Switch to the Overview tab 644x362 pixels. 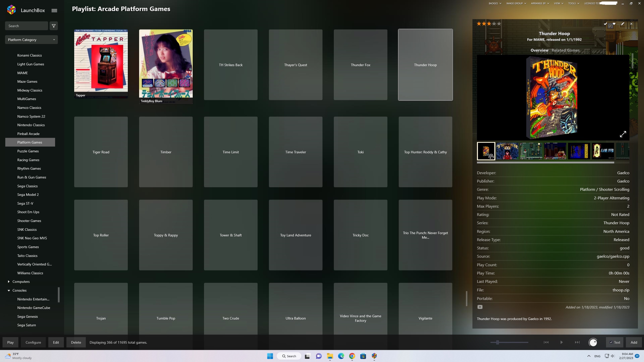tap(539, 50)
